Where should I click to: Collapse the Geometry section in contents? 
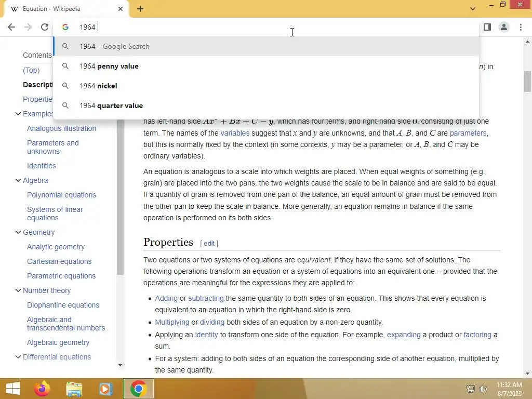tap(18, 232)
